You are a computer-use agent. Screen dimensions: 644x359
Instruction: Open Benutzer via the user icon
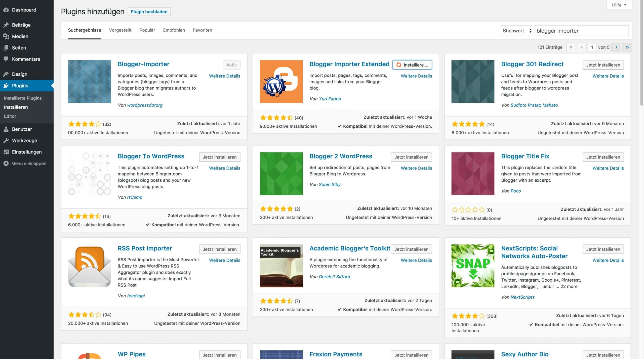click(6, 129)
